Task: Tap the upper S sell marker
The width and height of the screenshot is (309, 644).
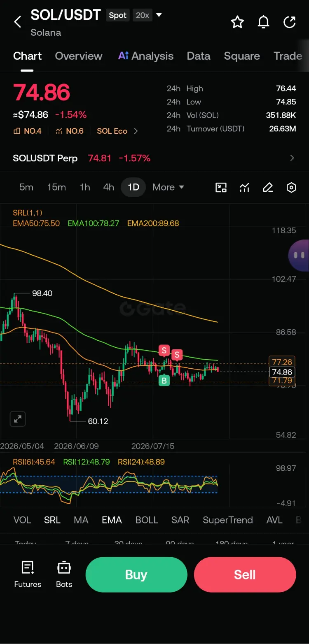Action: click(164, 350)
